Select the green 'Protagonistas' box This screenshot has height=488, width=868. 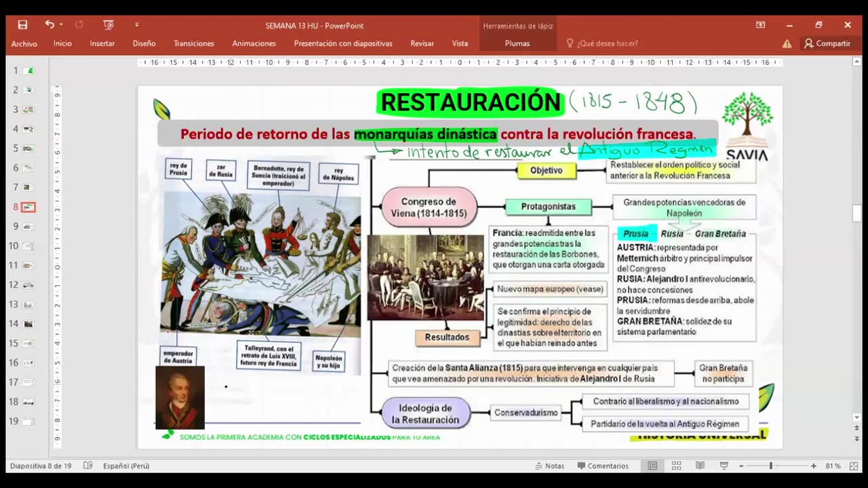pyautogui.click(x=548, y=207)
